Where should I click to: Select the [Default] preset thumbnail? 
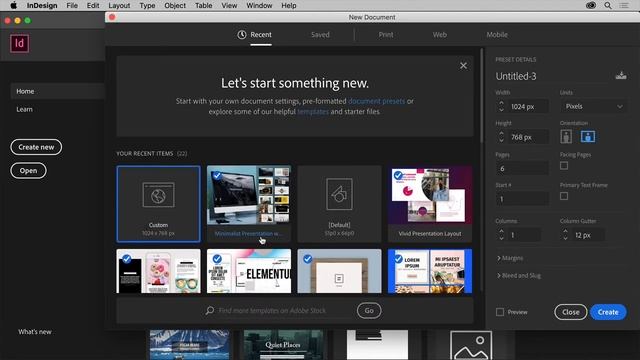tap(339, 204)
